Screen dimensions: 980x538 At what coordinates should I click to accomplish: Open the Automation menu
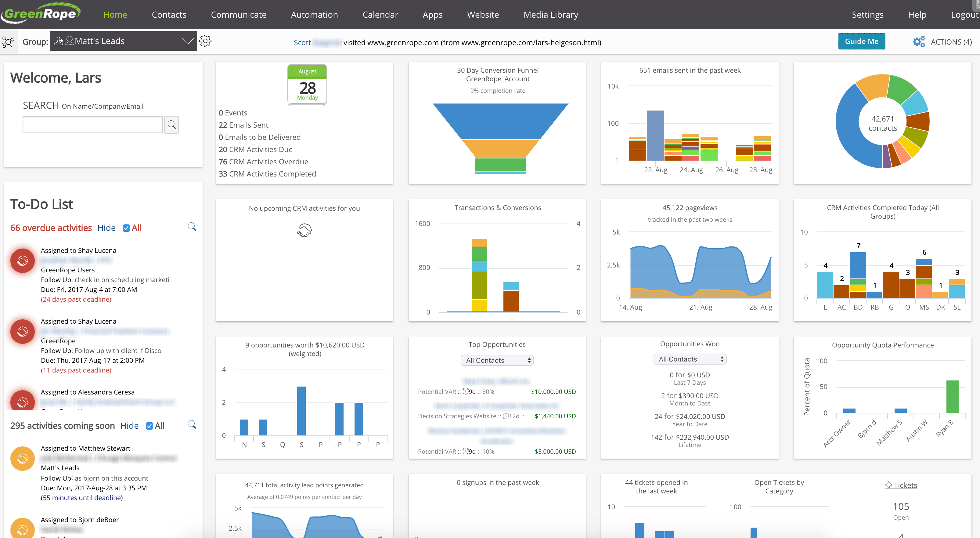(x=314, y=14)
